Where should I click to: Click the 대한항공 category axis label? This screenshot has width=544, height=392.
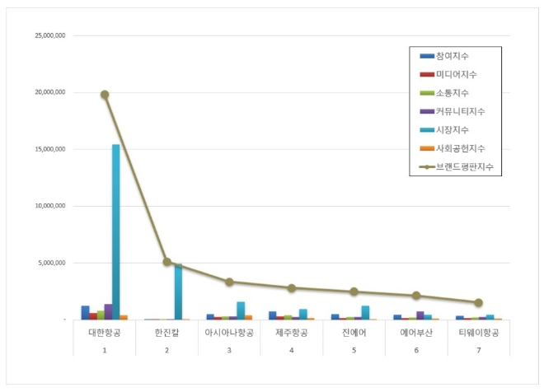coord(105,332)
